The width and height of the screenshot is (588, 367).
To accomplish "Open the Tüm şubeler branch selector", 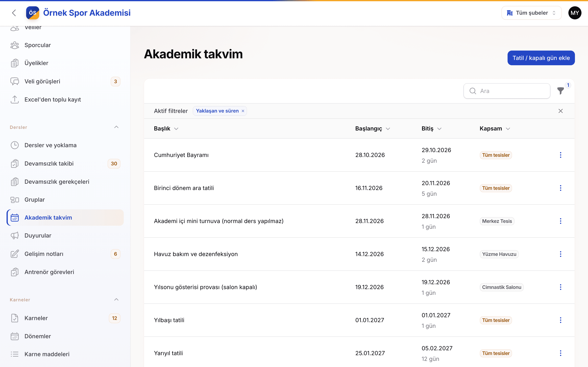I will [531, 13].
